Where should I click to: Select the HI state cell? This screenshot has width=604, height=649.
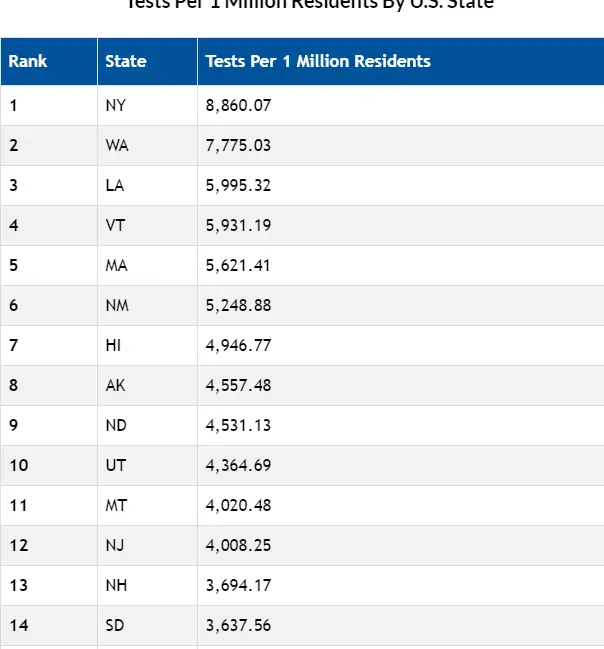[x=113, y=345]
